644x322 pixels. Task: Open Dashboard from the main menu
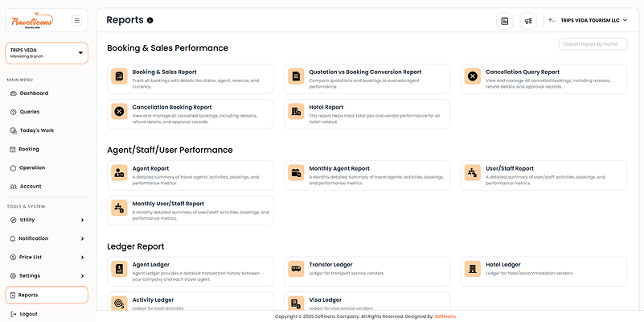34,93
